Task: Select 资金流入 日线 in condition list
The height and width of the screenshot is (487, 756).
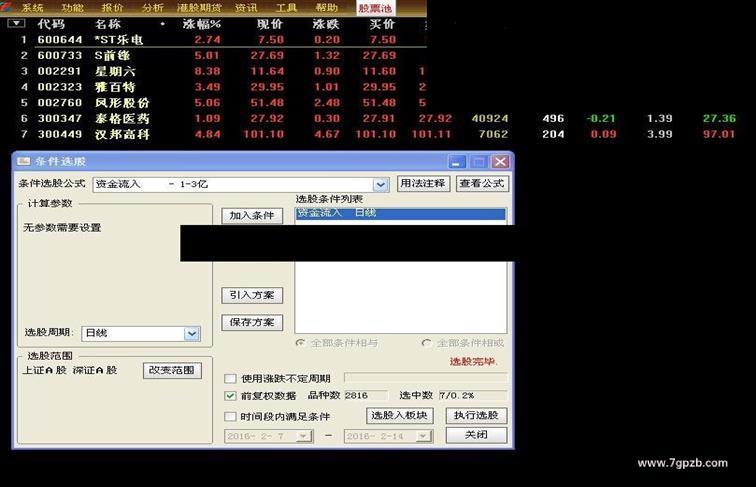Action: point(400,214)
